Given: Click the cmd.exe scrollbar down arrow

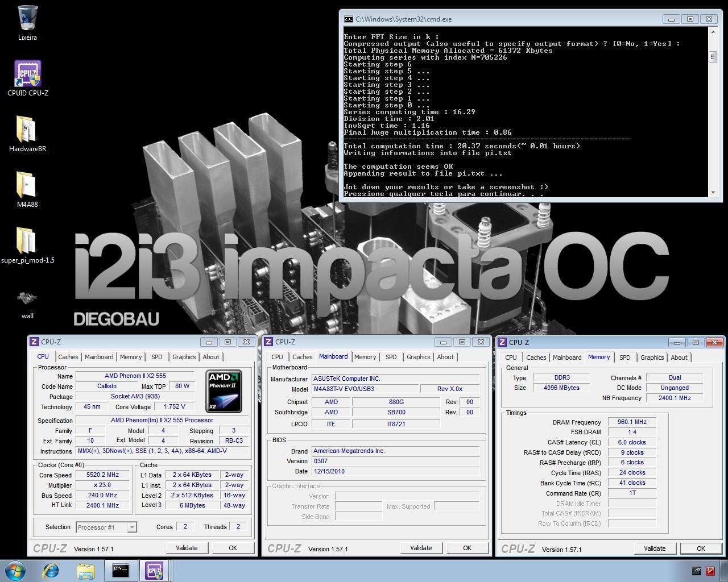Looking at the screenshot, I should click(713, 193).
